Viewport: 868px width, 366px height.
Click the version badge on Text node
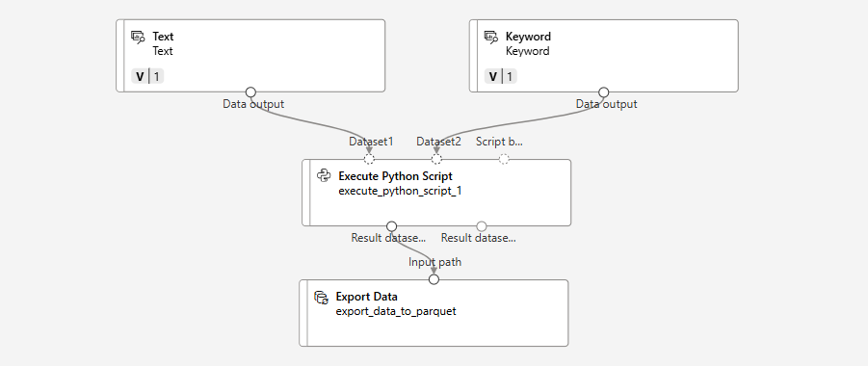[147, 76]
